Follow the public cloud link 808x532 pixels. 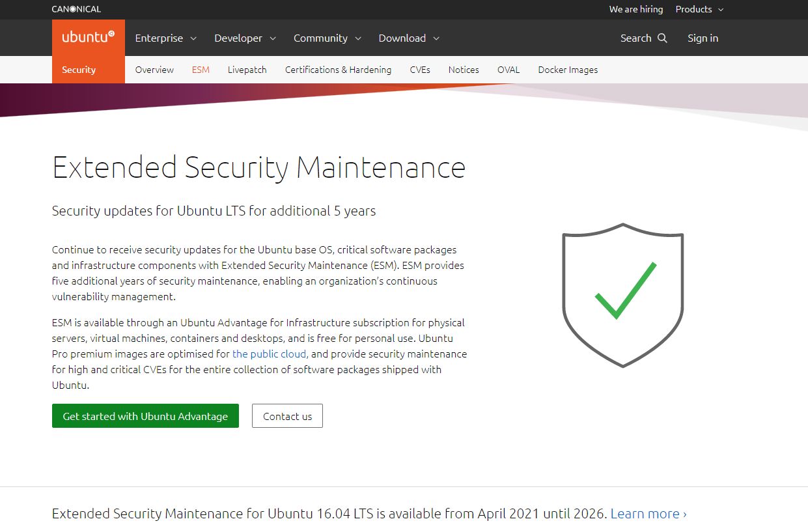[270, 354]
